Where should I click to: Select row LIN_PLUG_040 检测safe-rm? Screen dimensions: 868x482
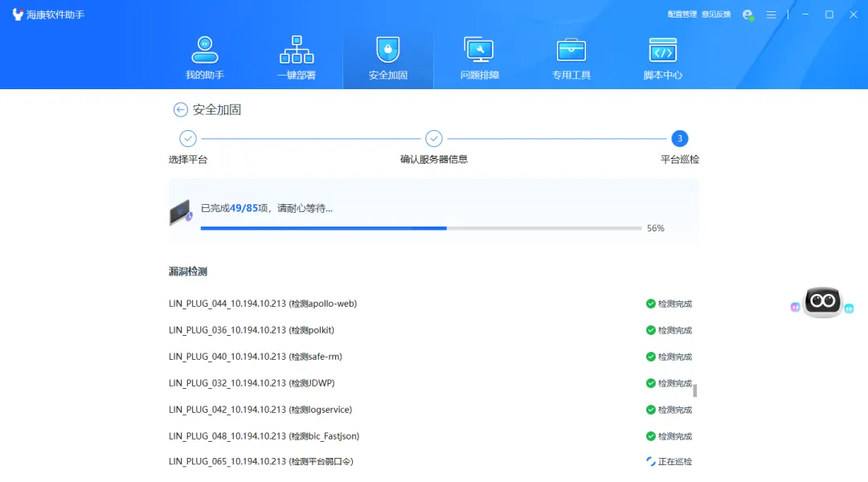(431, 357)
